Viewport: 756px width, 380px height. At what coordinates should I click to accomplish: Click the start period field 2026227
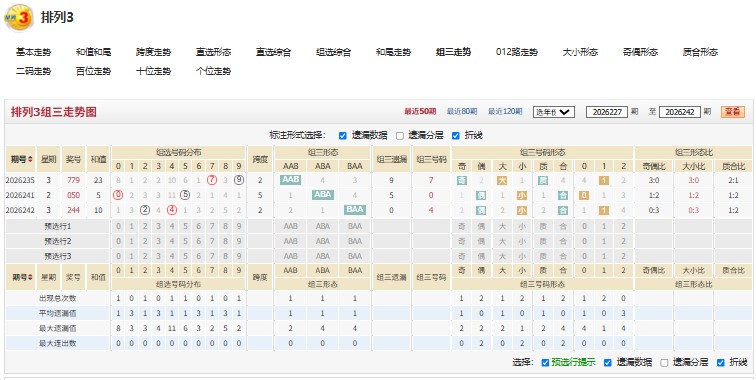pos(607,112)
